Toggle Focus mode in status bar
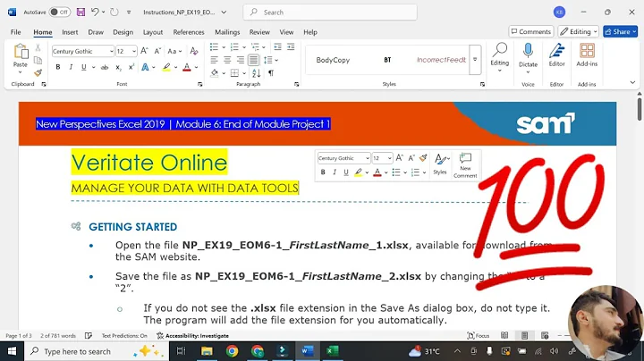This screenshot has height=361, width=644. pos(478,336)
